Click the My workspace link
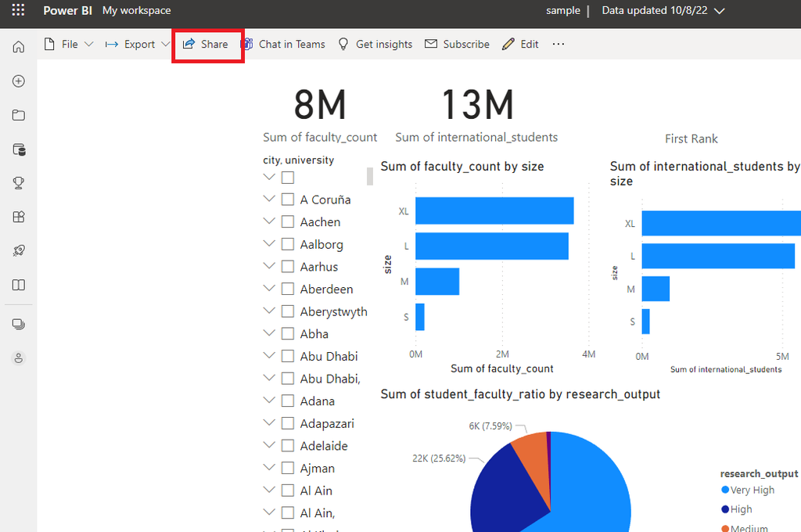The width and height of the screenshot is (801, 532). [x=136, y=11]
